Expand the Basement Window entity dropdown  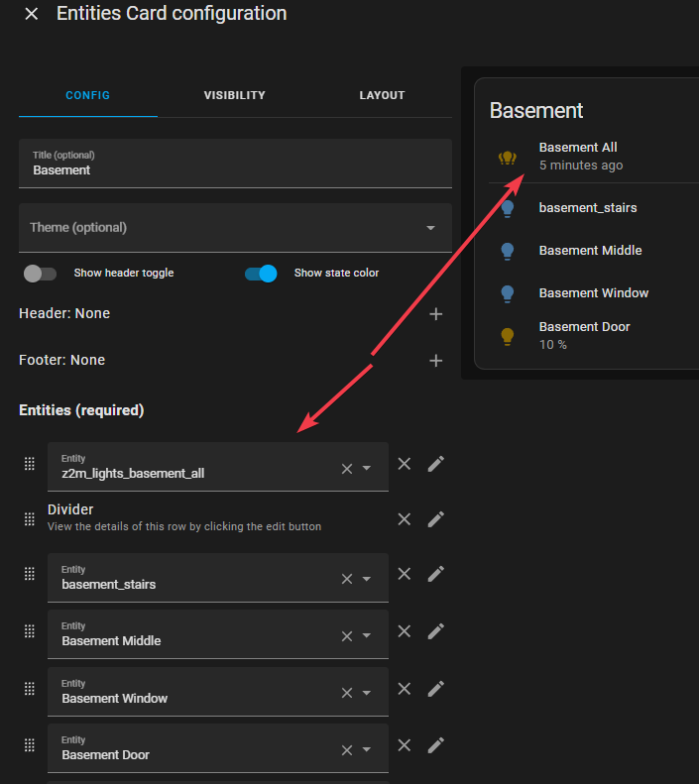367,693
